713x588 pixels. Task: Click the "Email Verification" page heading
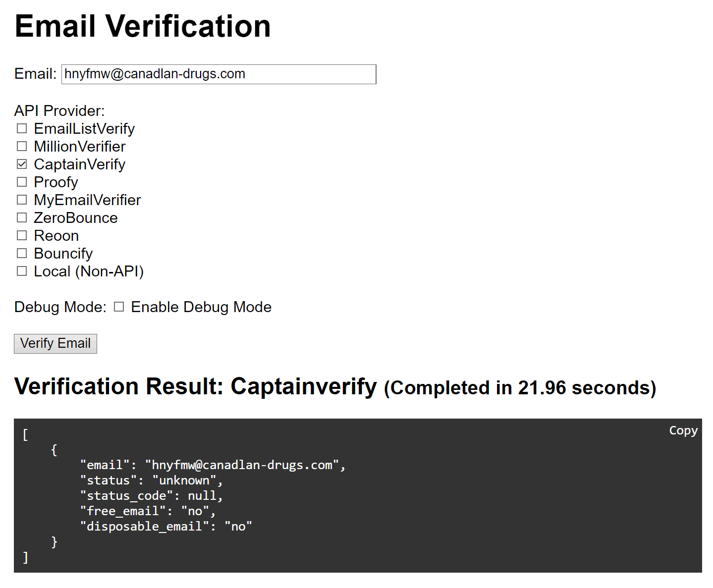tap(143, 26)
